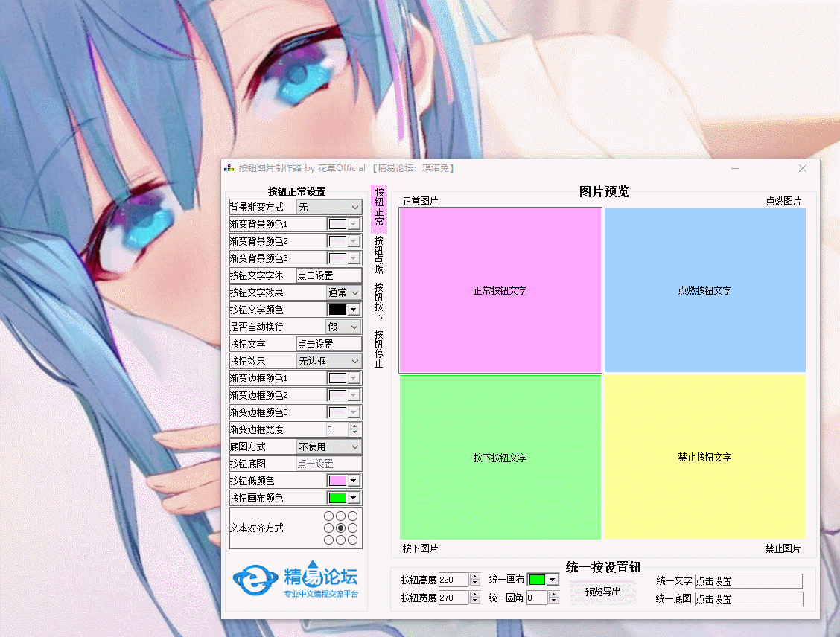Image resolution: width=840 pixels, height=637 pixels.
Task: Click the 按钮宽度 input field
Action: (454, 598)
